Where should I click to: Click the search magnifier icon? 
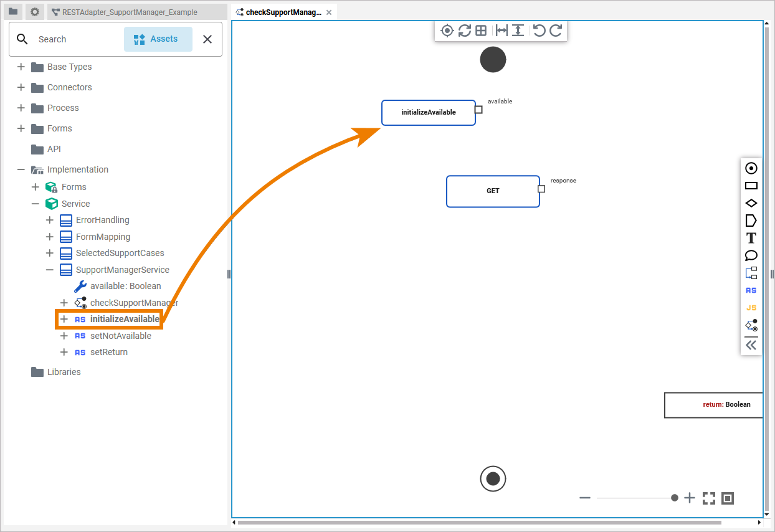(x=22, y=39)
